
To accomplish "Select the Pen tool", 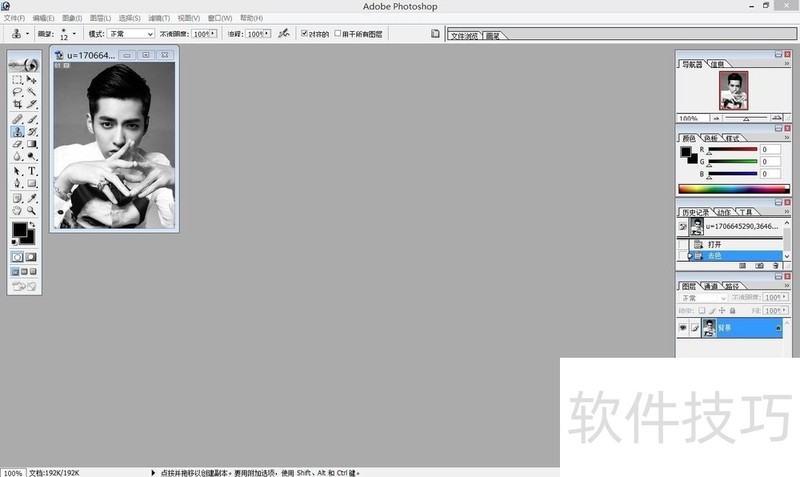I will coord(17,183).
